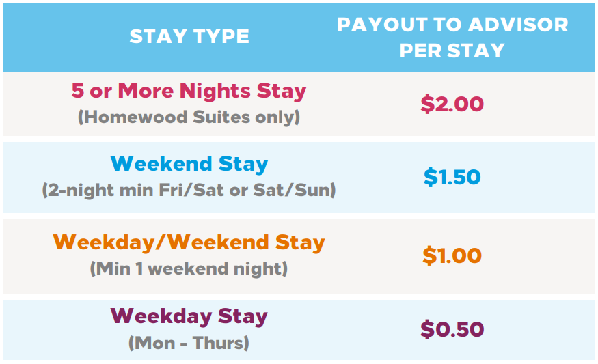Click the word only after Suites
Screen dimensions: 598x364
pyautogui.click(x=276, y=117)
